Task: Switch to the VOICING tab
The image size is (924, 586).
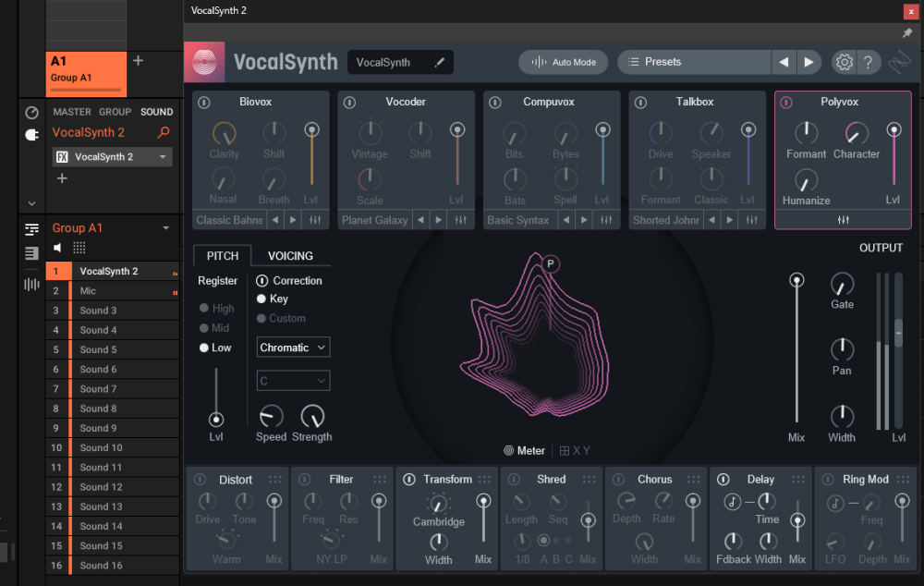Action: tap(290, 256)
